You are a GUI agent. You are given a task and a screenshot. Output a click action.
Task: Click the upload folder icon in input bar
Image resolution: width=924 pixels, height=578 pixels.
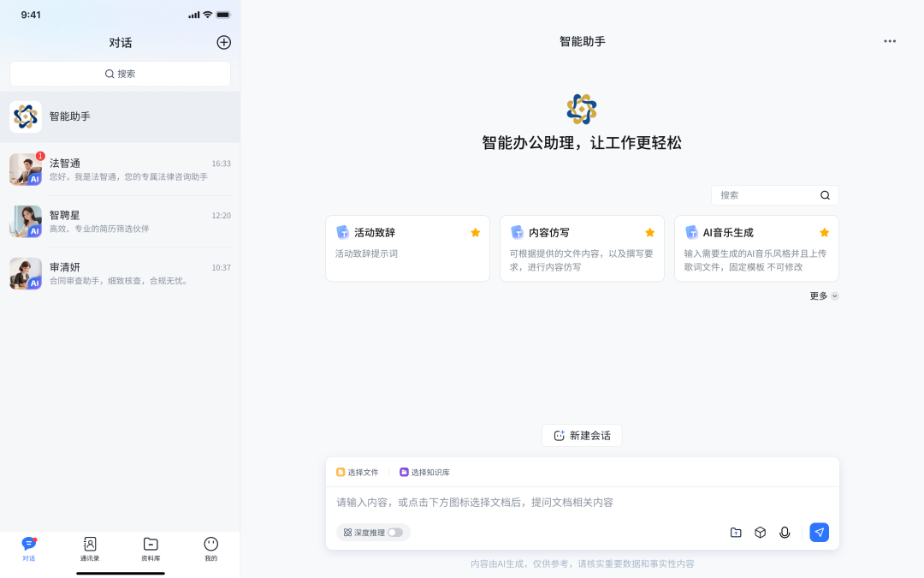click(736, 533)
